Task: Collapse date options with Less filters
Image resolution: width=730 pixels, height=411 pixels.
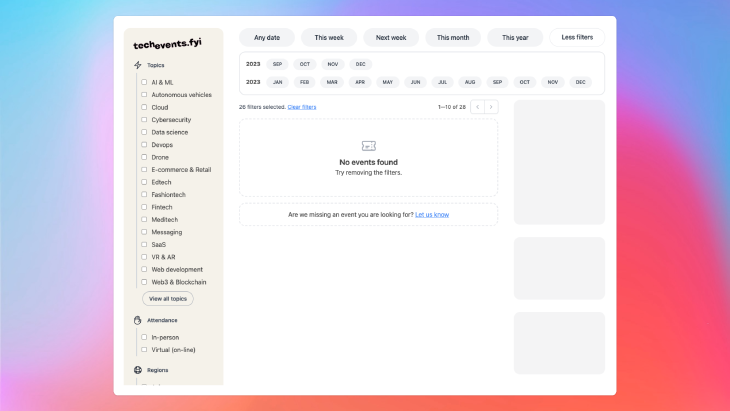Action: [x=577, y=37]
